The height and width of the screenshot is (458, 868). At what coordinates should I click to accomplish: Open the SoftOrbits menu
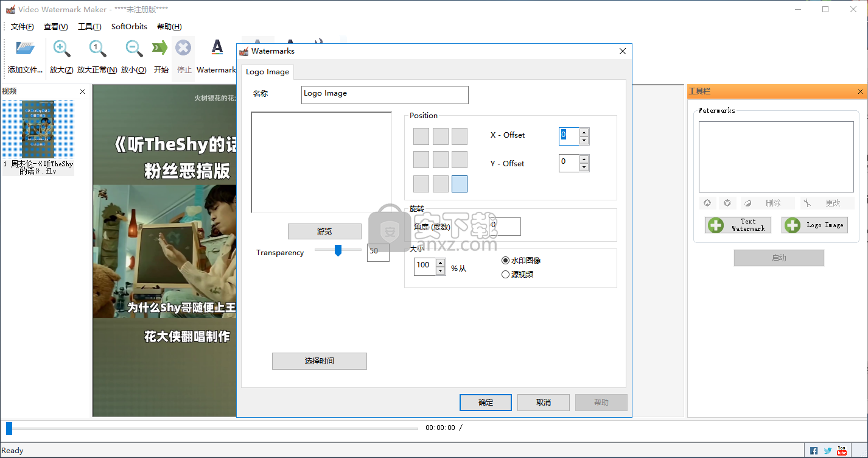pyautogui.click(x=129, y=27)
